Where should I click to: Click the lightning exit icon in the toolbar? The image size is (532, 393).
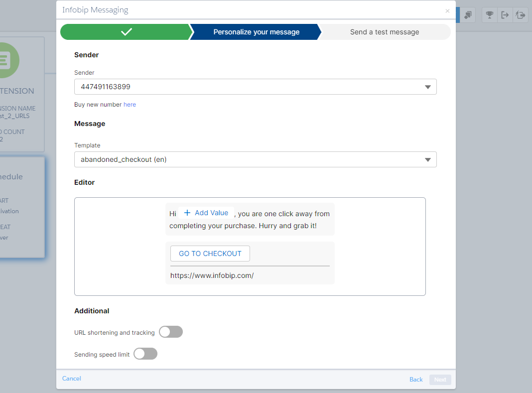click(520, 15)
